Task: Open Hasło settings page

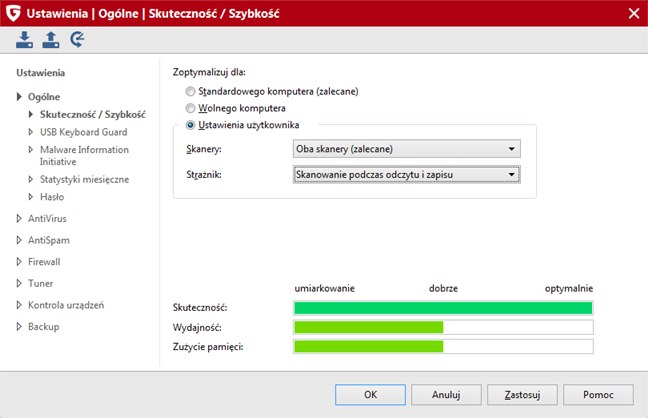Action: click(52, 197)
